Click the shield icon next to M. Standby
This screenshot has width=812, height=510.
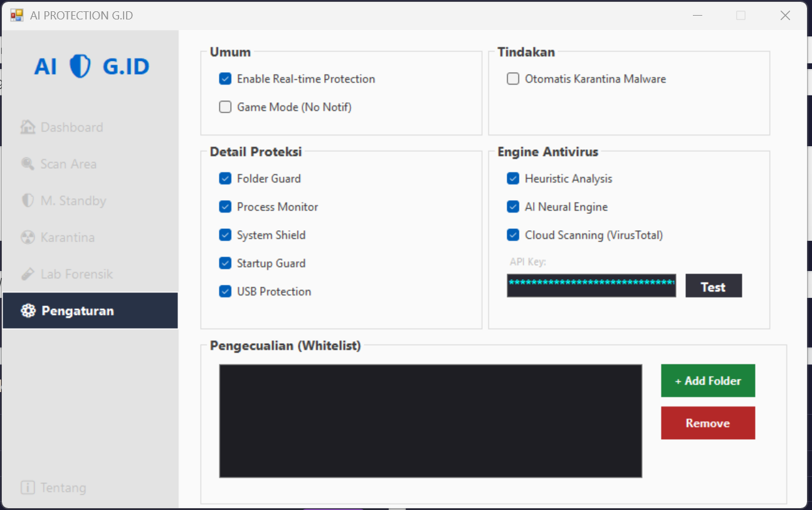pyautogui.click(x=28, y=201)
